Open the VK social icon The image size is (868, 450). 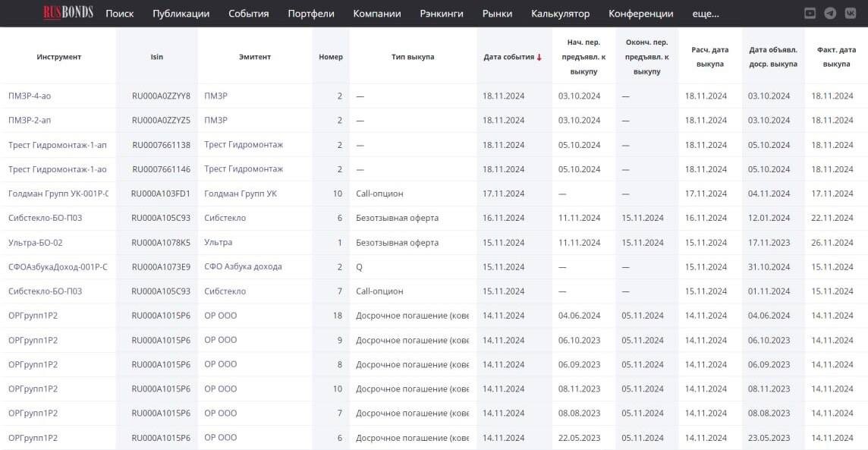point(849,12)
